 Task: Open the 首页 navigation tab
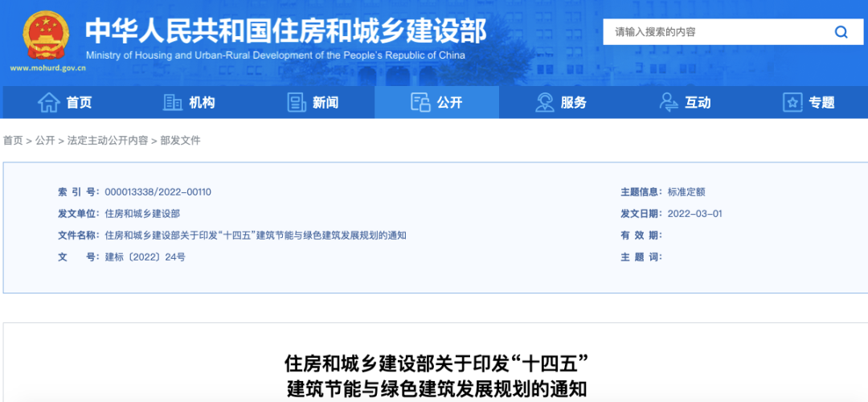(x=79, y=102)
